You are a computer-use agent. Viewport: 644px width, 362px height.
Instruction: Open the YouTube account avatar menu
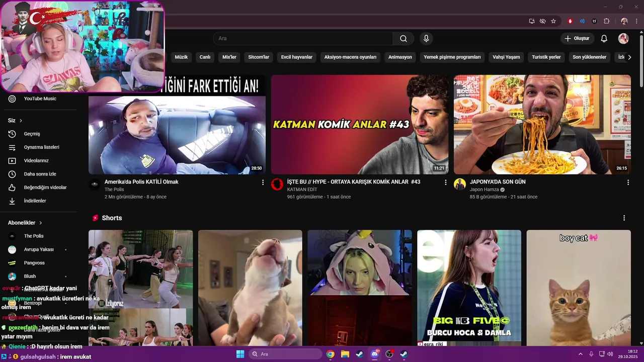623,39
